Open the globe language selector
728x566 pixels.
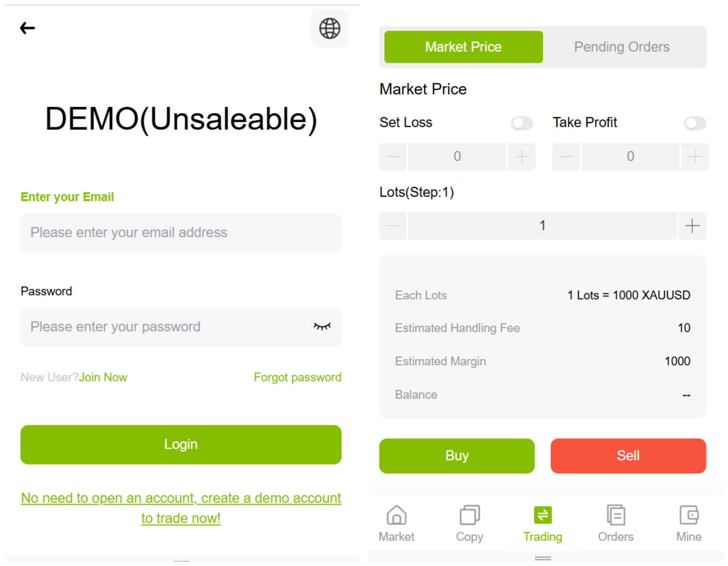(330, 28)
